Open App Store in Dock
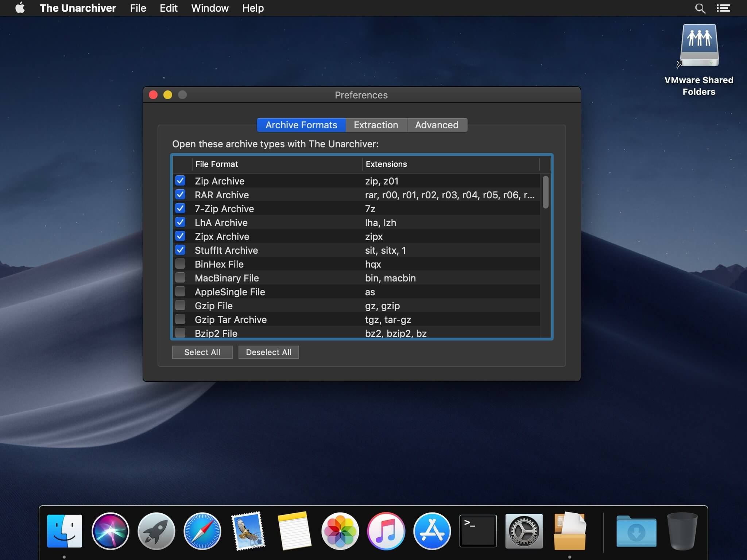Image resolution: width=747 pixels, height=560 pixels. (432, 531)
